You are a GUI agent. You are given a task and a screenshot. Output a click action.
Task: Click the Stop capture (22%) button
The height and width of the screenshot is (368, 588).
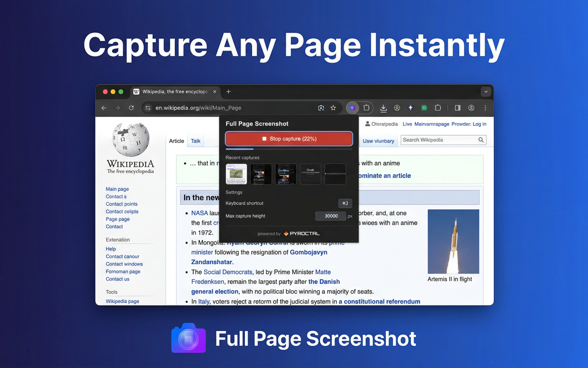289,138
